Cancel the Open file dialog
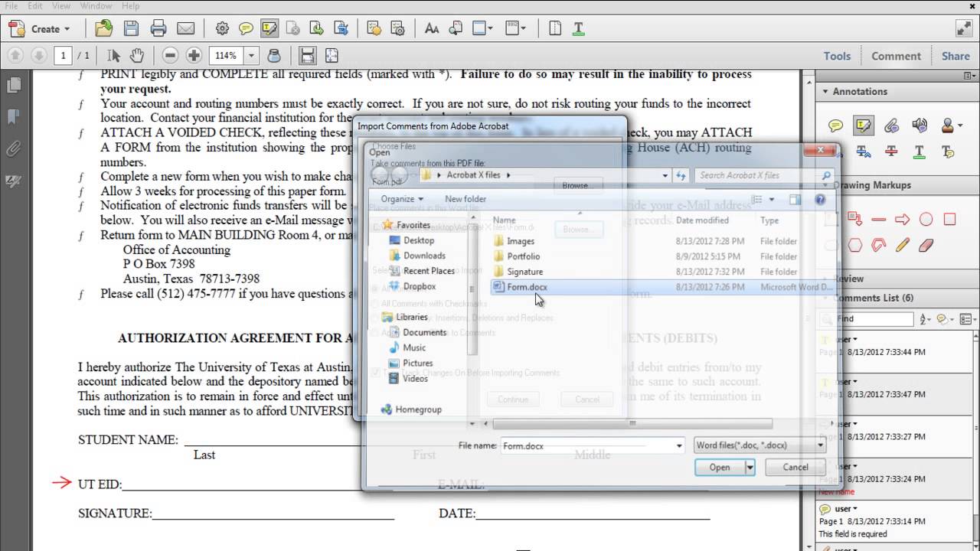Viewport: 980px width, 551px height. (x=795, y=467)
